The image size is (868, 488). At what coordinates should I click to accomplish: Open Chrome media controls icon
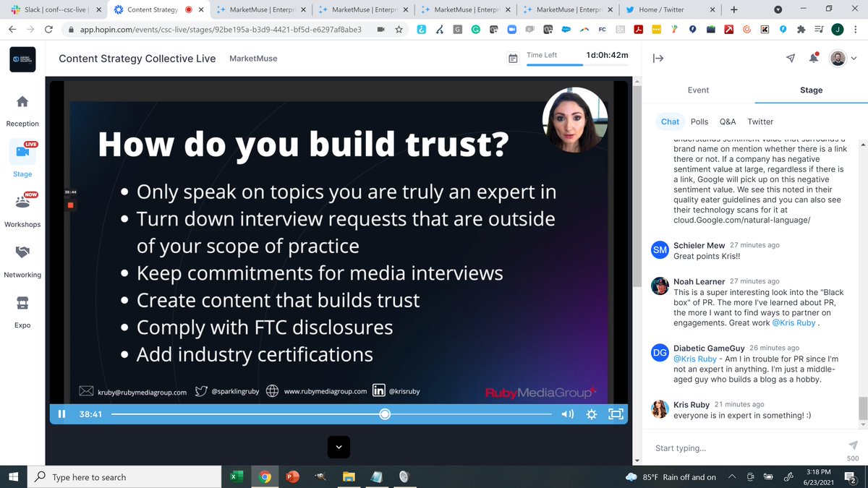[x=818, y=30]
